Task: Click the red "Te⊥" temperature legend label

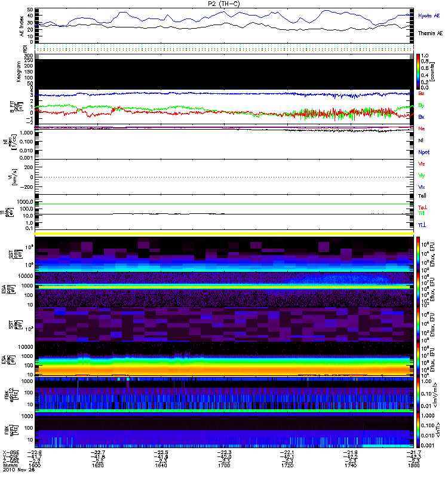Action: [x=422, y=207]
